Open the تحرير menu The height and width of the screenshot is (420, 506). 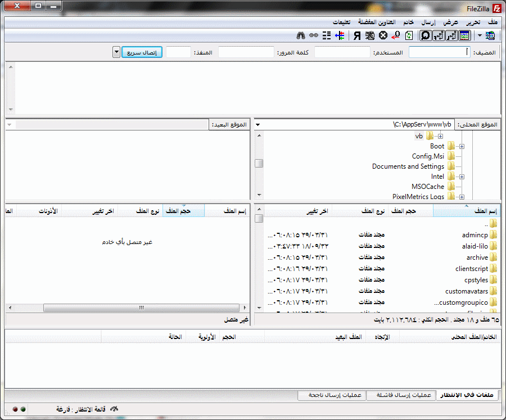(x=472, y=22)
